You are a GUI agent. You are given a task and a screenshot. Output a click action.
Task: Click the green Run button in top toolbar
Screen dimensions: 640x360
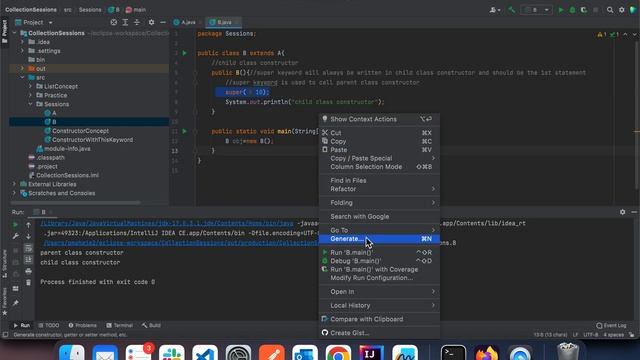tap(561, 10)
